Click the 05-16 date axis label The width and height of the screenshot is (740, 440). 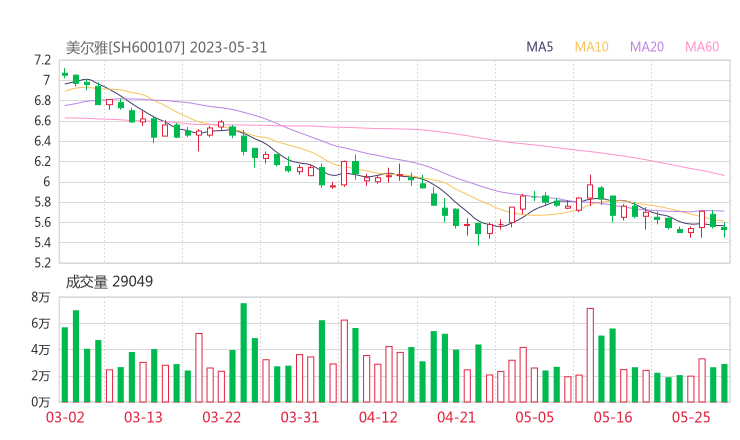pos(613,417)
